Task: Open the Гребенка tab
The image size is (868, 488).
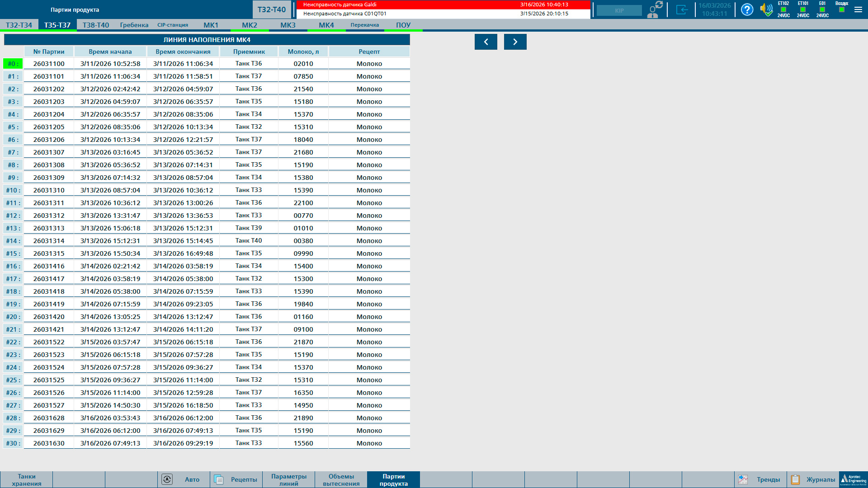Action: [x=134, y=25]
